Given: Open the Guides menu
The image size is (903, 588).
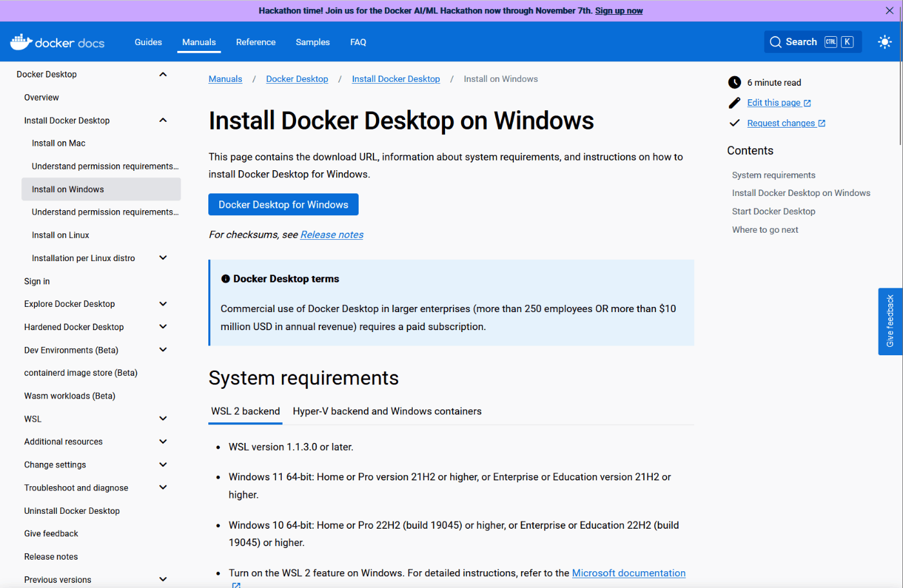Looking at the screenshot, I should [x=148, y=42].
